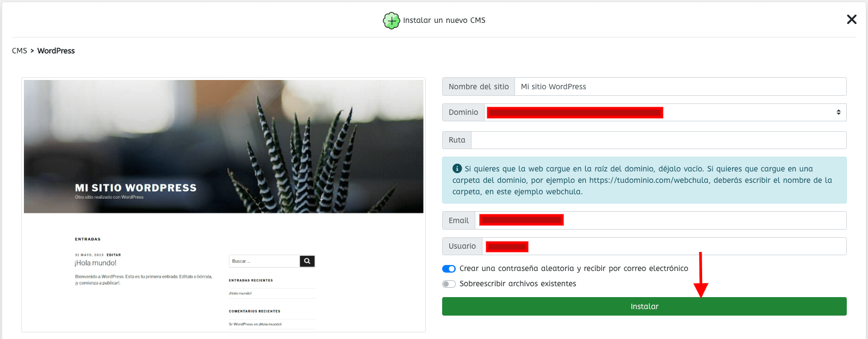Enable Sobreescribir archivos existentes switch

coord(449,284)
